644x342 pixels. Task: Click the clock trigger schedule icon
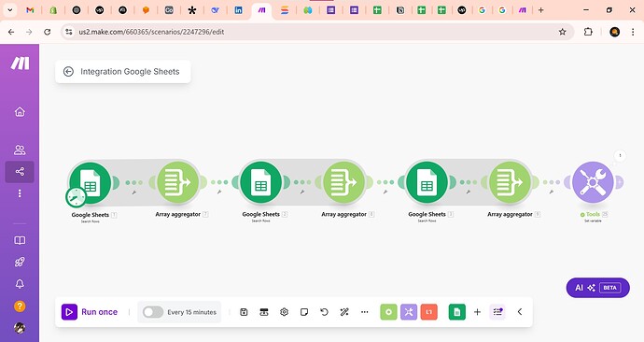[76, 197]
